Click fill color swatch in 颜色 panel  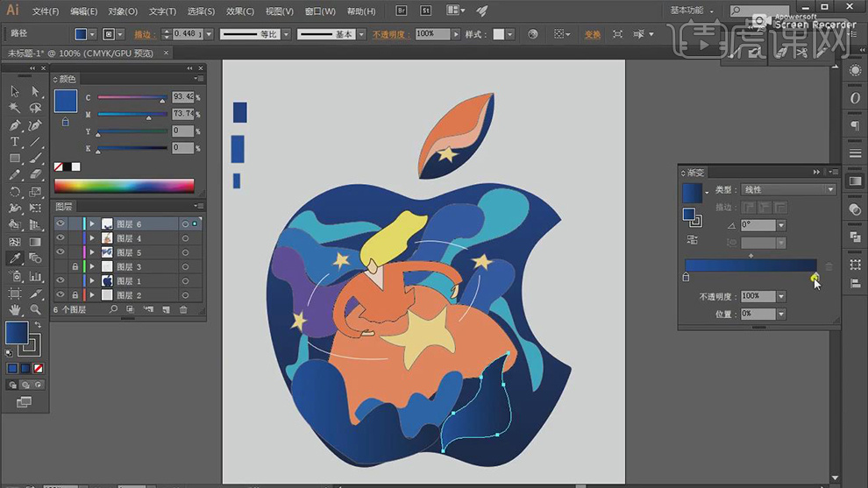(66, 102)
